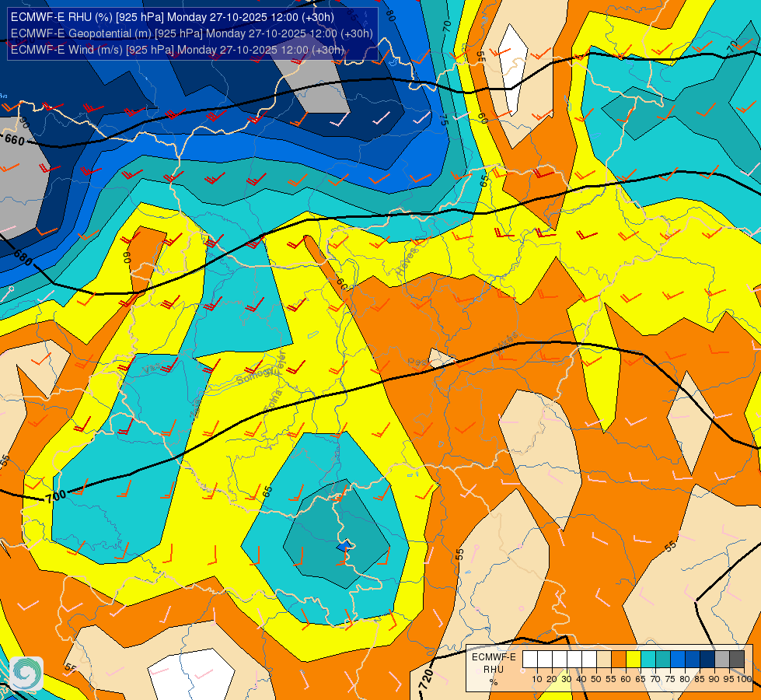Click the ECMWF-E RHU title line
The height and width of the screenshot is (700, 761).
tap(173, 17)
